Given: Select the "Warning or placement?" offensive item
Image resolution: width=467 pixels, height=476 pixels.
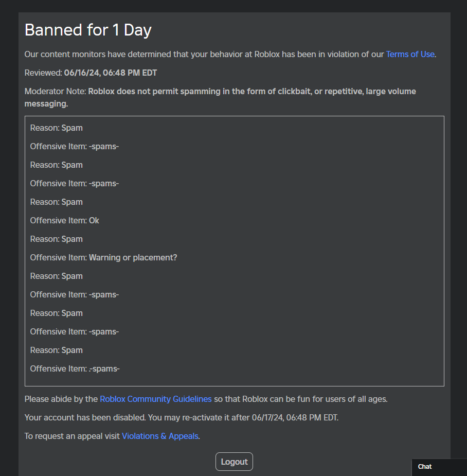Looking at the screenshot, I should pyautogui.click(x=133, y=257).
